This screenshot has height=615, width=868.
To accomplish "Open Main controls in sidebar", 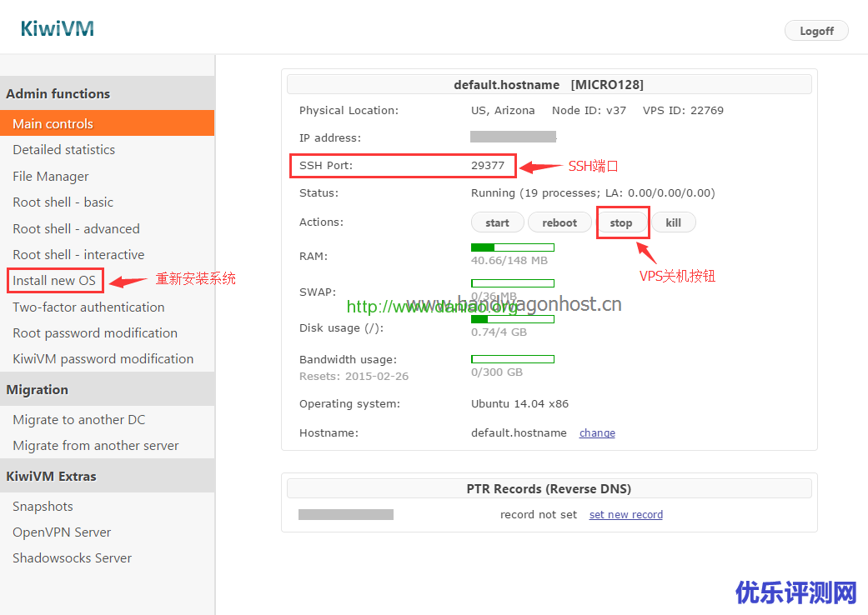I will pos(108,123).
